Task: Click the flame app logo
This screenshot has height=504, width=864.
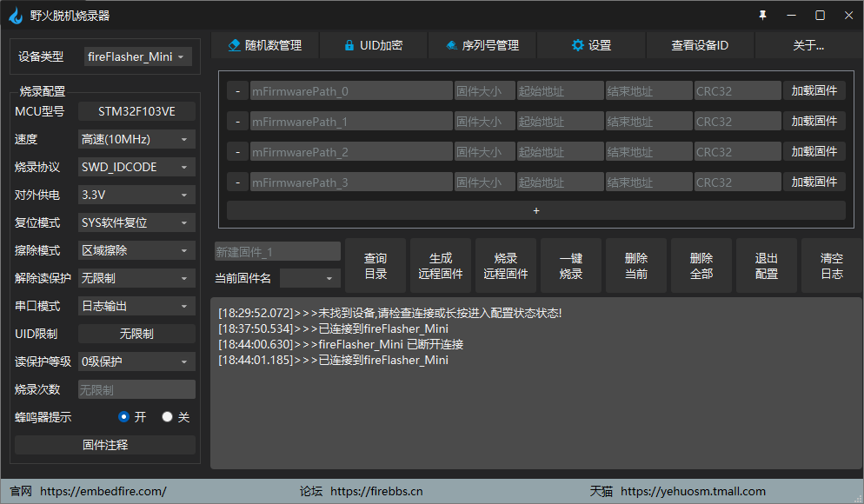Action: [x=16, y=16]
